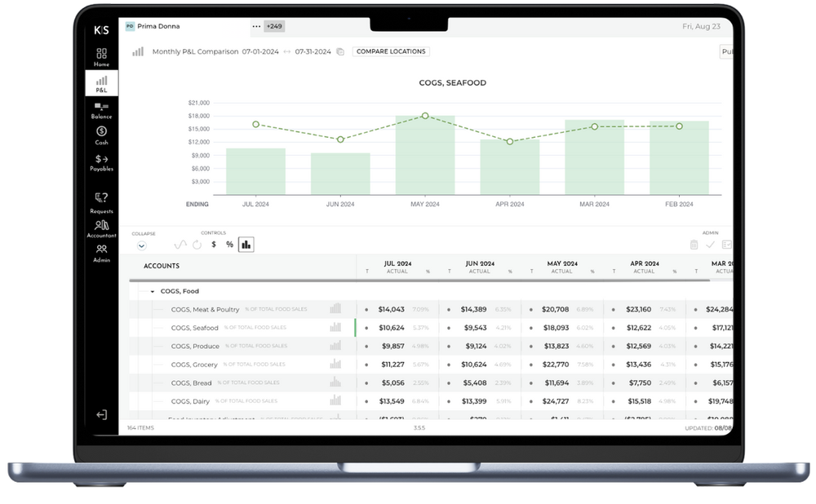Open the Home dashboard icon
Screen dimensions: 816x504
[101, 54]
